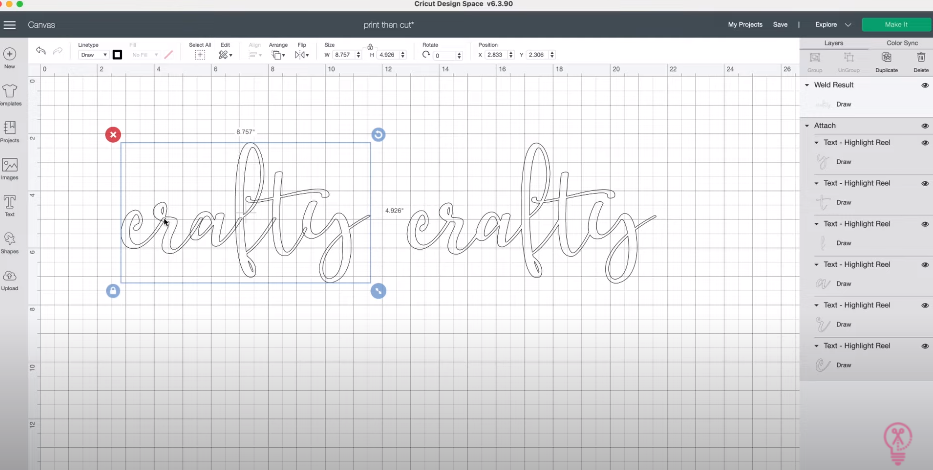Viewport: 933px width, 470px height.
Task: Click the Height size input field
Action: click(387, 55)
